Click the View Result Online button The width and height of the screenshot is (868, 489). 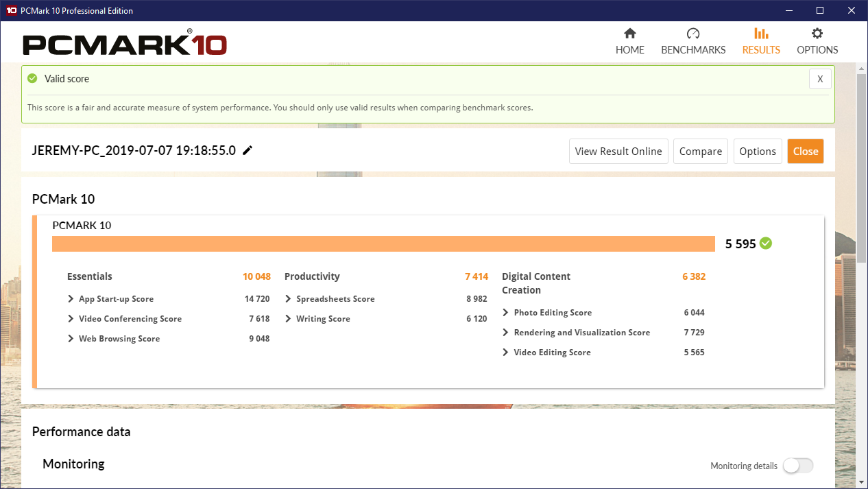(x=618, y=152)
